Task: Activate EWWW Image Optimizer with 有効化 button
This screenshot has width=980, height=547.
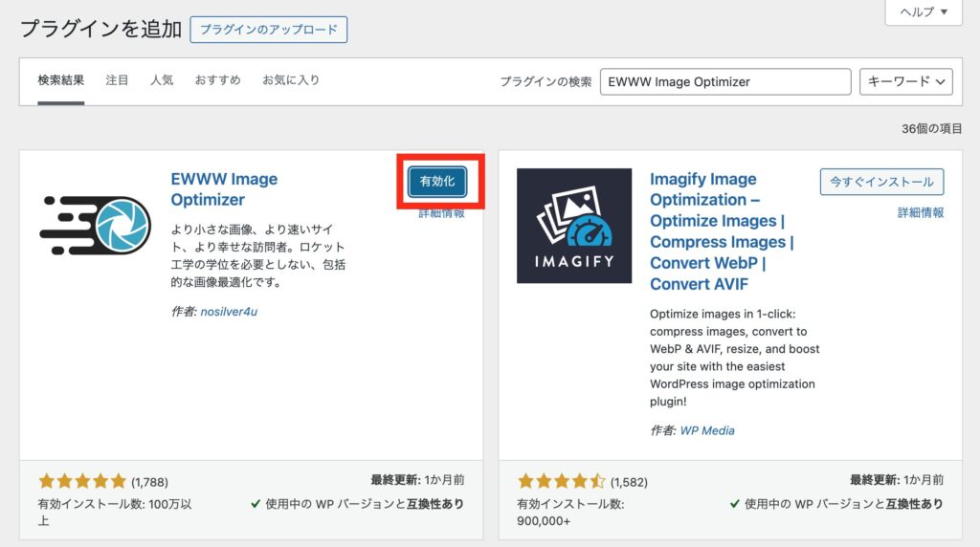Action: [x=437, y=181]
